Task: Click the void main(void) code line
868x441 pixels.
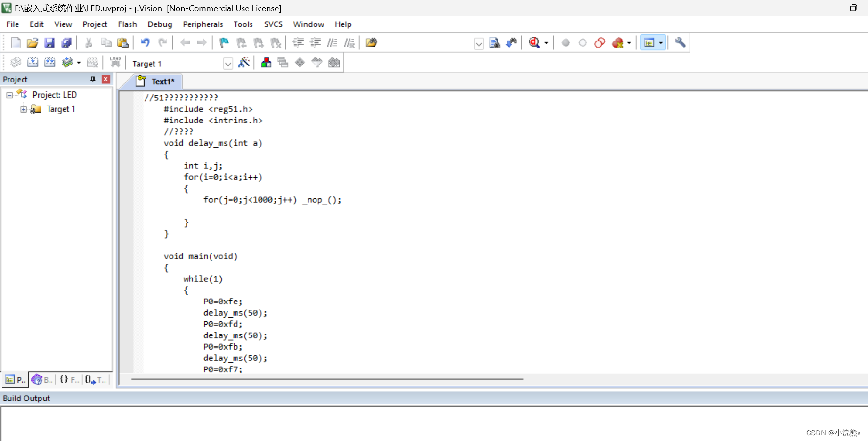Action: [x=201, y=256]
